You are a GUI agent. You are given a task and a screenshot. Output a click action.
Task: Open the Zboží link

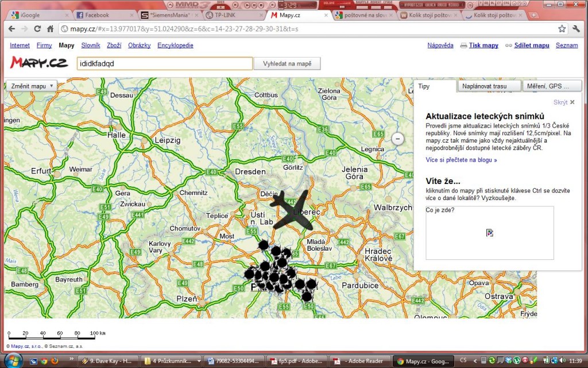(x=114, y=45)
